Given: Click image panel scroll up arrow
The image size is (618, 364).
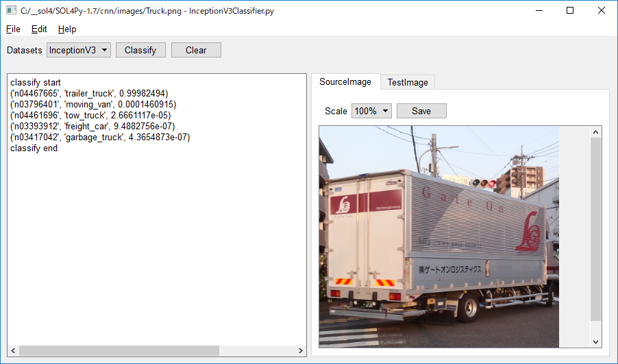Looking at the screenshot, I should coord(595,132).
